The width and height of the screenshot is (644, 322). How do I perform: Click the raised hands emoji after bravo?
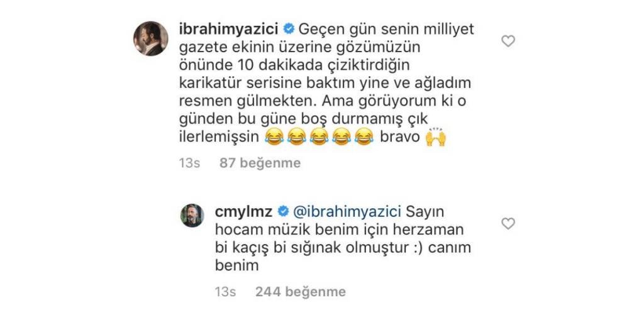(x=436, y=138)
